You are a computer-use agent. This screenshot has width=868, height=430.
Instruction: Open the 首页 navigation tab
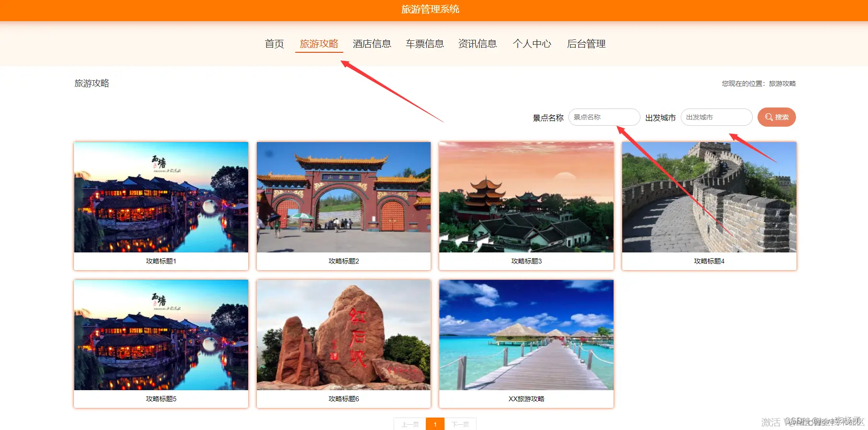point(275,44)
